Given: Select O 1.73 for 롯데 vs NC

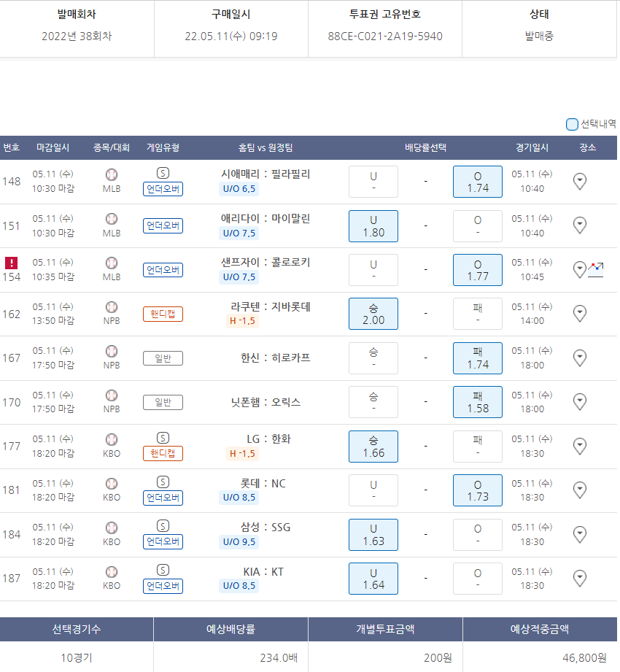Looking at the screenshot, I should coord(478,490).
